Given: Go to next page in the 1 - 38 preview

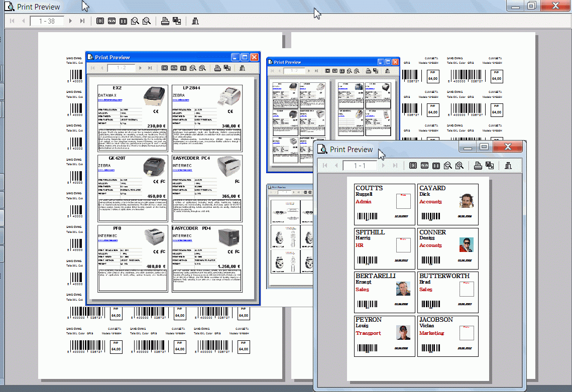Looking at the screenshot, I should pos(71,21).
